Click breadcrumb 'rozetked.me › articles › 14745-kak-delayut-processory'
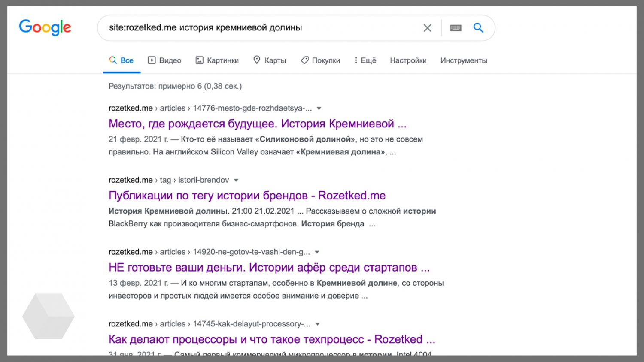The height and width of the screenshot is (362, 644). [x=210, y=324]
